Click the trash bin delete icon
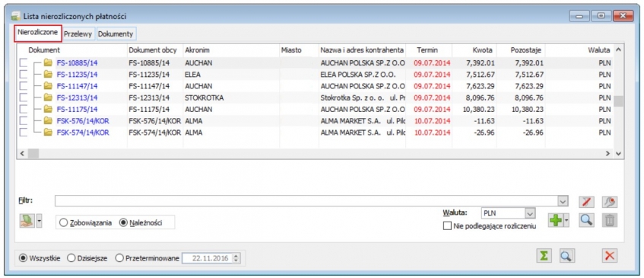 610,220
